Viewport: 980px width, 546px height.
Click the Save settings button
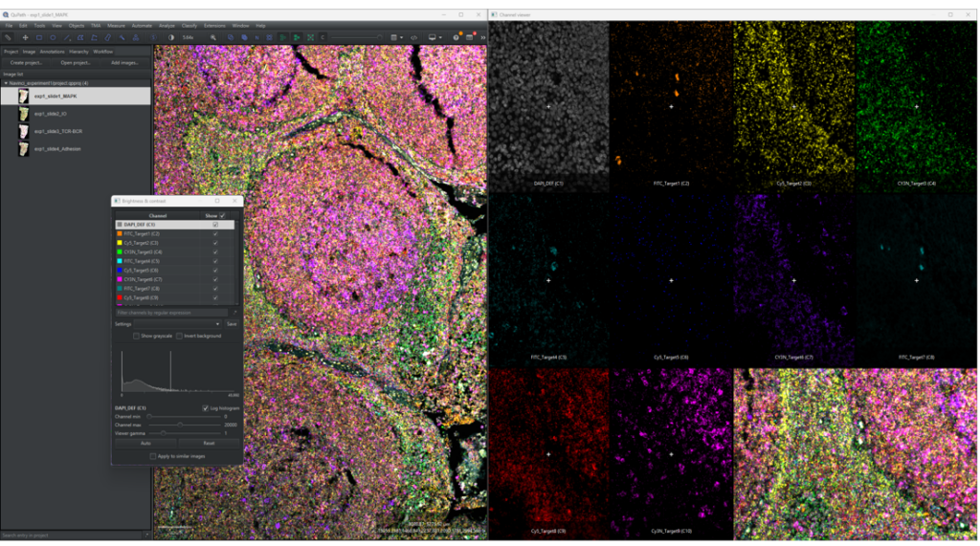coord(232,324)
